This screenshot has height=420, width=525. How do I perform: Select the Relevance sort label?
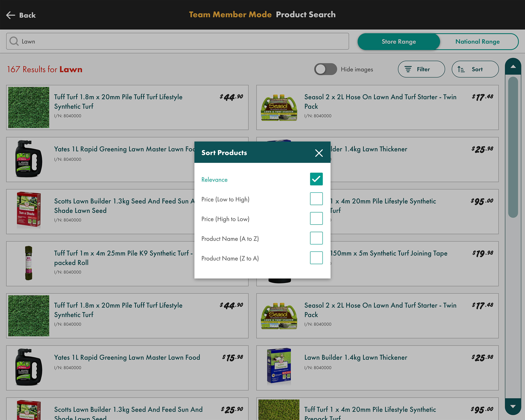click(214, 180)
